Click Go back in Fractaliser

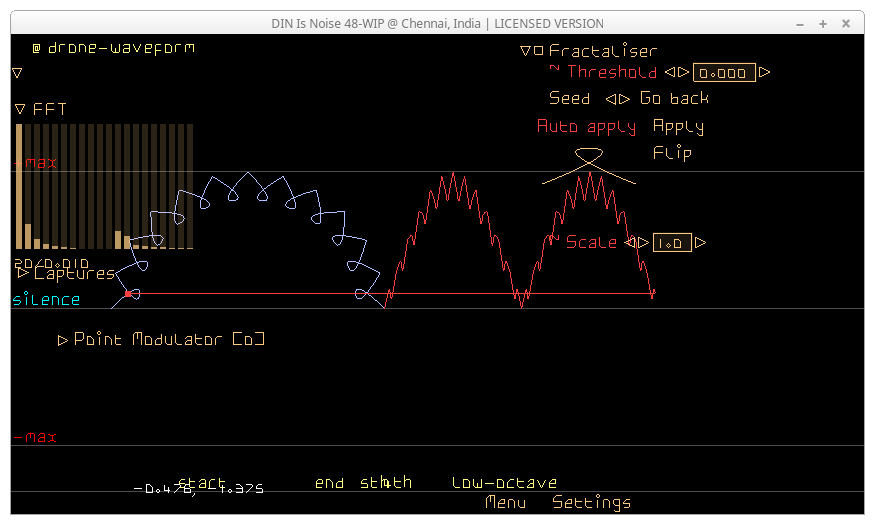pos(674,98)
